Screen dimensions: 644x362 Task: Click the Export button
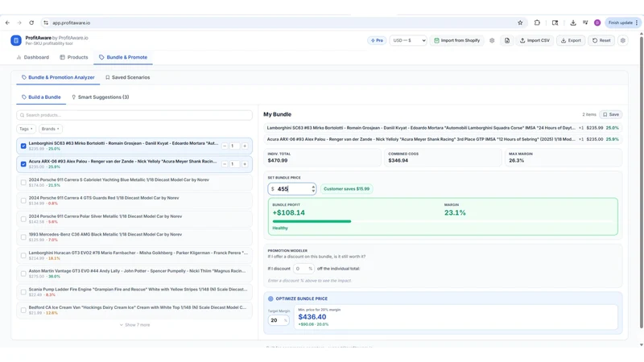point(571,40)
